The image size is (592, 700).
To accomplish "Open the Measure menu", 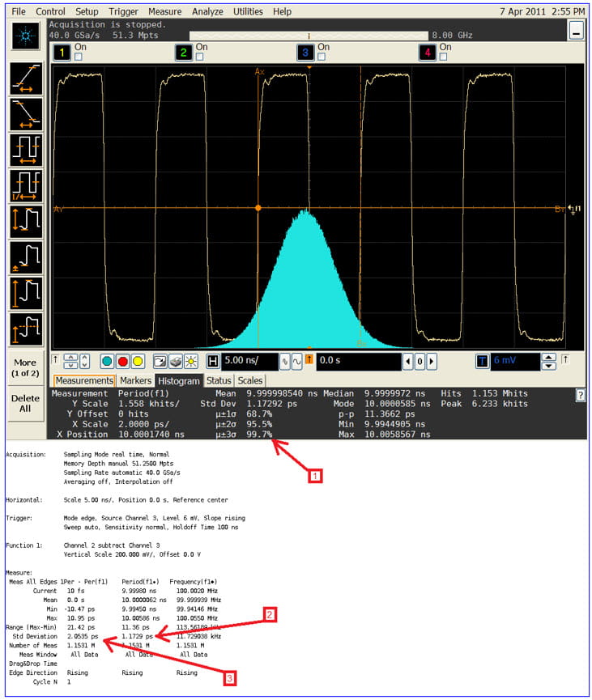I will (165, 11).
